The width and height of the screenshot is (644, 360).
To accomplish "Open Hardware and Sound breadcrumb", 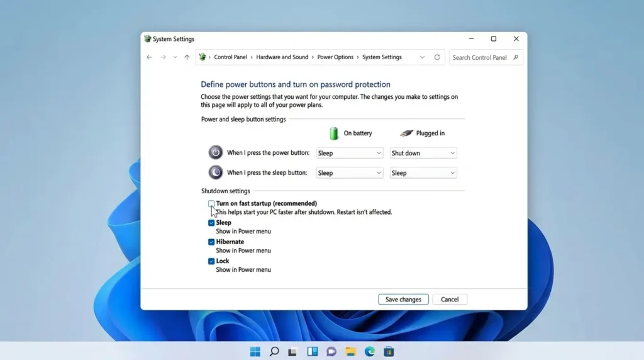I will pos(282,57).
